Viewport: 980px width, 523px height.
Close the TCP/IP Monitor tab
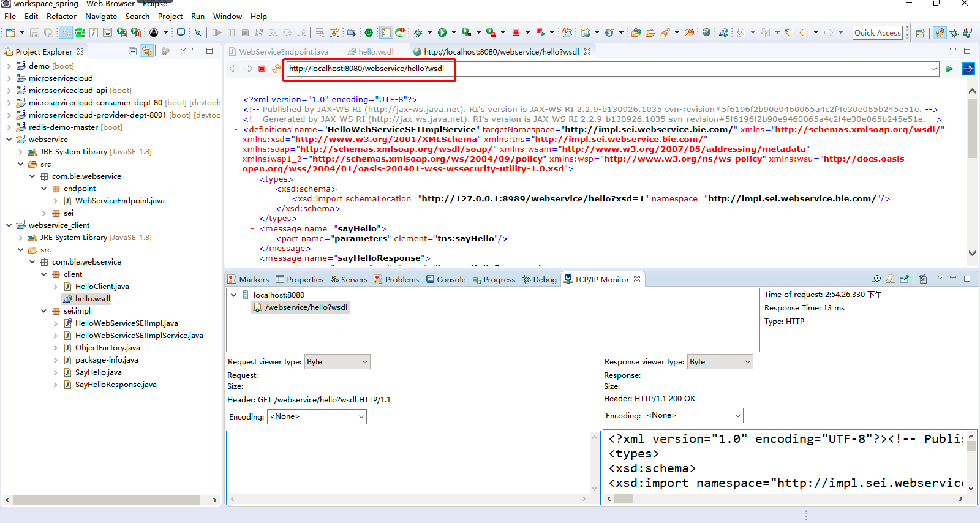[637, 279]
